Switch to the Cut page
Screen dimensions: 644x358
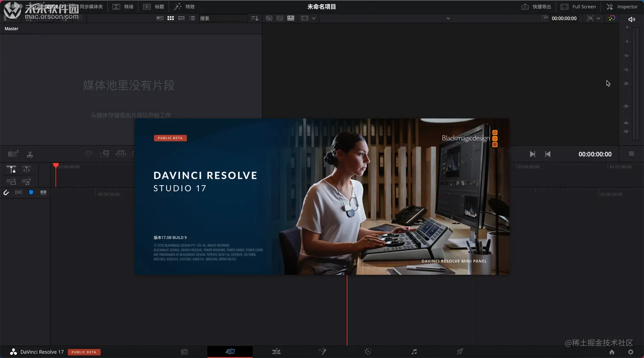click(x=230, y=352)
